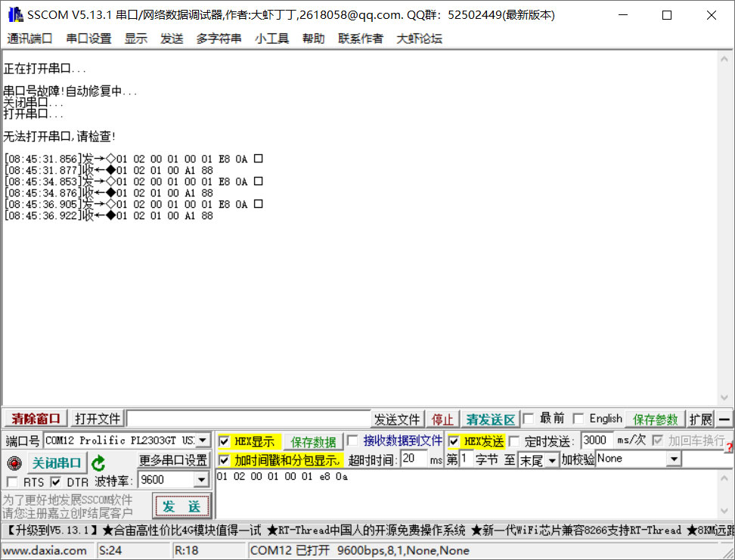Viewport: 735px width, 560px height.
Task: Click the file path input field
Action: click(249, 419)
